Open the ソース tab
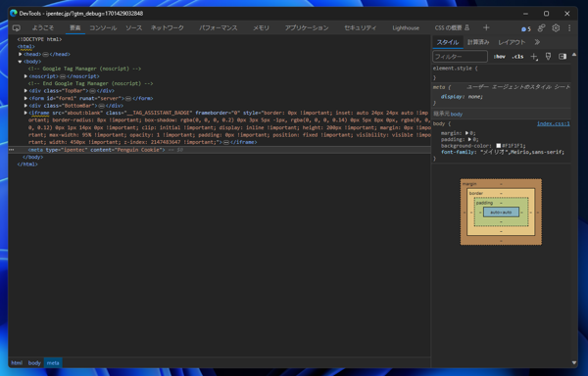The image size is (588, 376). [133, 28]
